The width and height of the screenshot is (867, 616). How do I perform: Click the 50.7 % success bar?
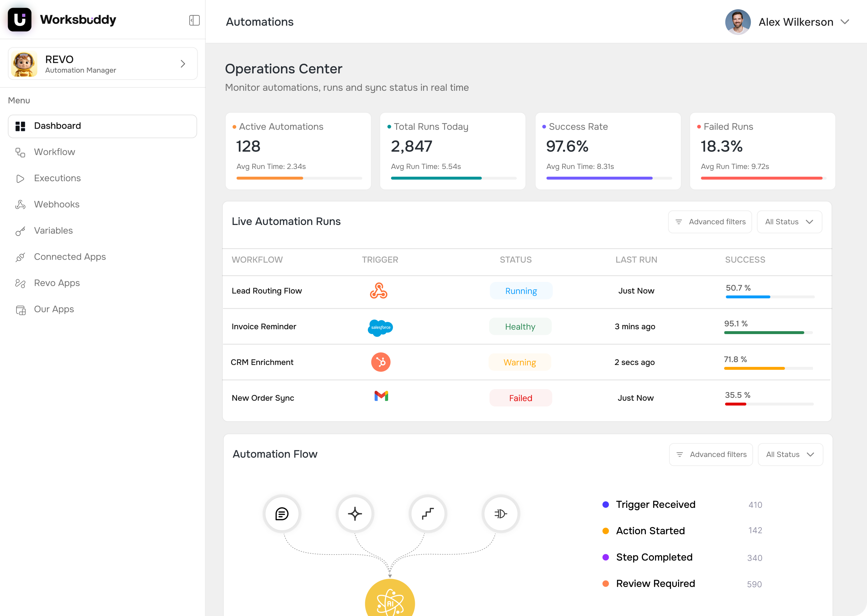pyautogui.click(x=770, y=297)
